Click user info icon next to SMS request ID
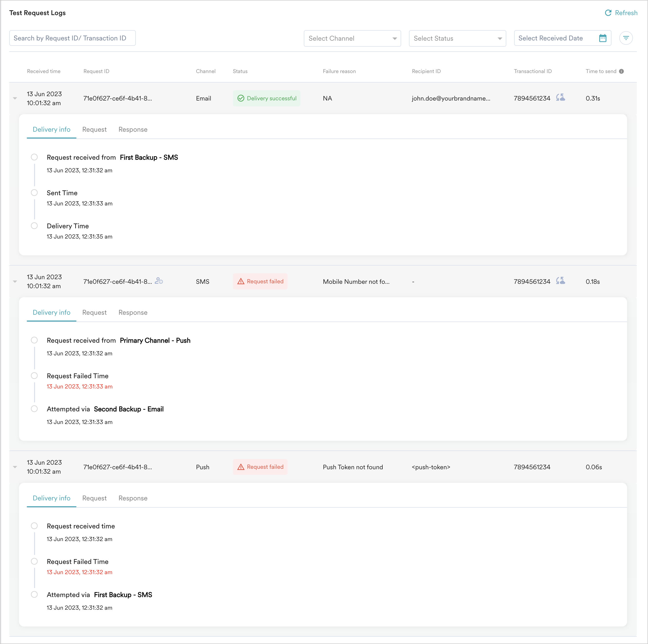The width and height of the screenshot is (648, 644). click(x=159, y=281)
